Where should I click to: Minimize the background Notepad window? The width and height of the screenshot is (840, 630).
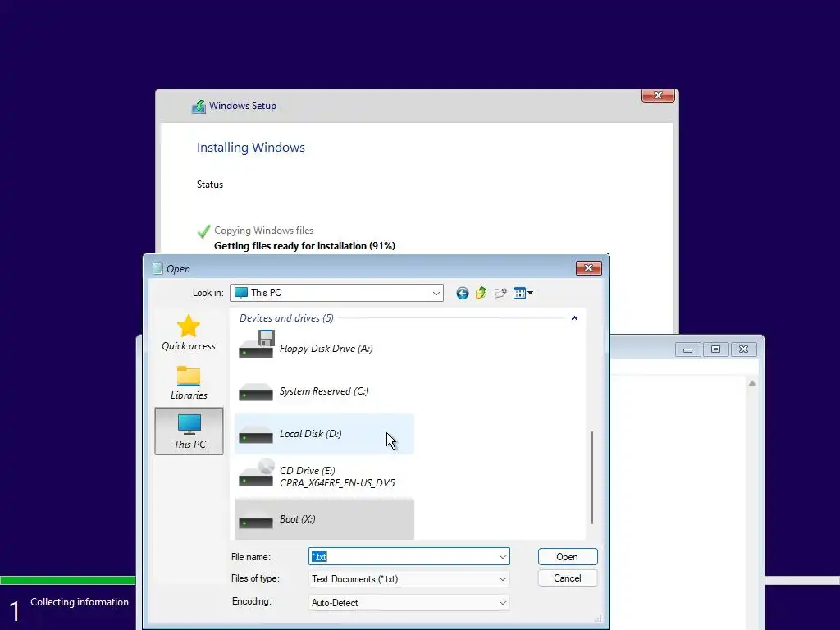click(688, 349)
